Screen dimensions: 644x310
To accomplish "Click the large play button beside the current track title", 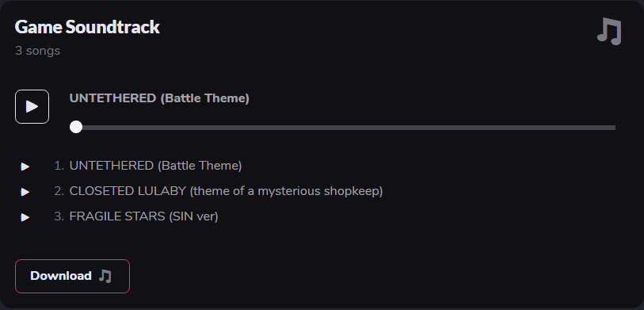I will (32, 106).
